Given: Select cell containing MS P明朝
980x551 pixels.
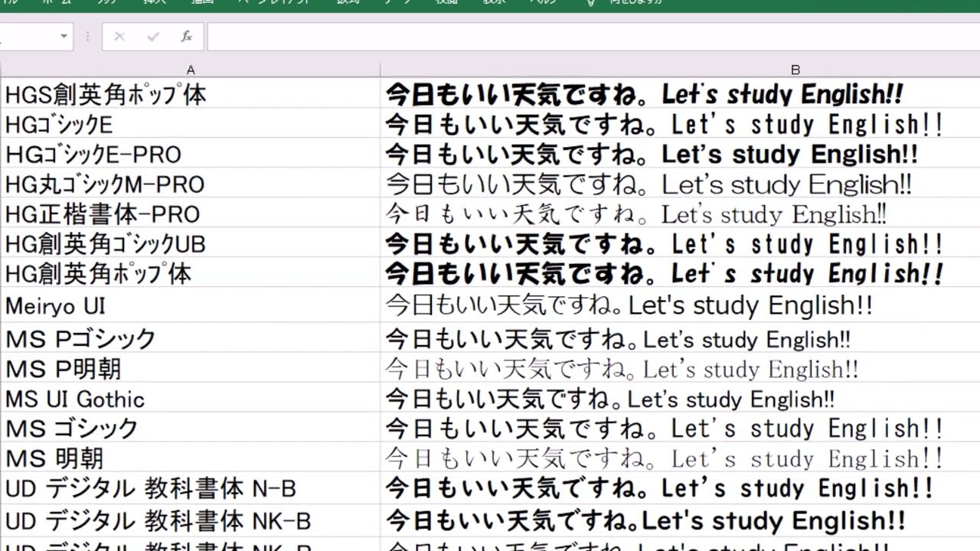Looking at the screenshot, I should (190, 368).
